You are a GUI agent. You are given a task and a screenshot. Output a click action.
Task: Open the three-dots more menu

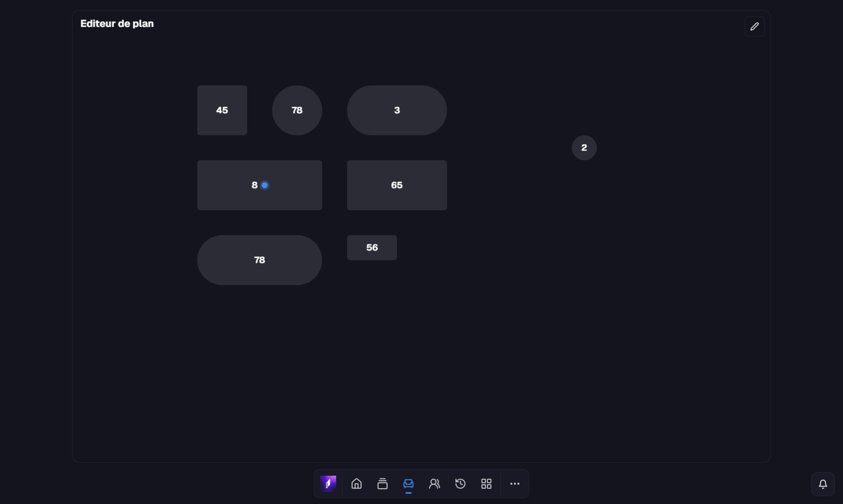pos(515,484)
